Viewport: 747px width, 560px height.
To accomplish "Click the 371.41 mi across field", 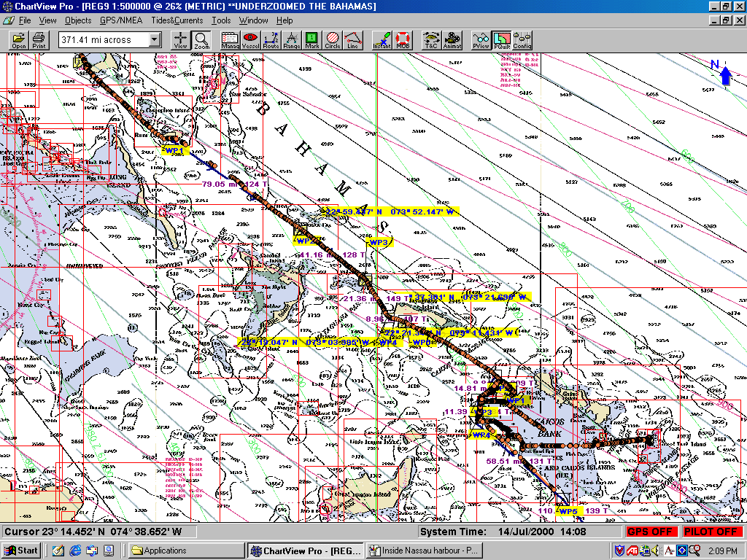I will [104, 40].
